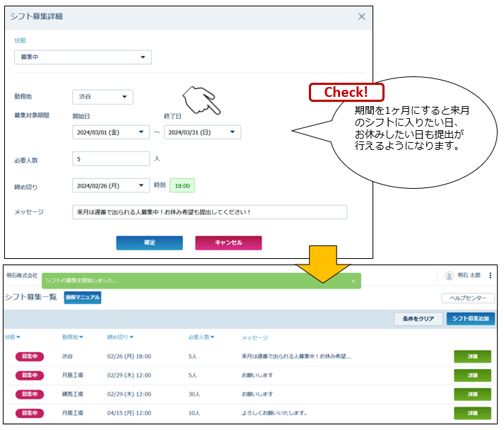Click the キャンセル button
The width and height of the screenshot is (504, 430).
coord(228,243)
